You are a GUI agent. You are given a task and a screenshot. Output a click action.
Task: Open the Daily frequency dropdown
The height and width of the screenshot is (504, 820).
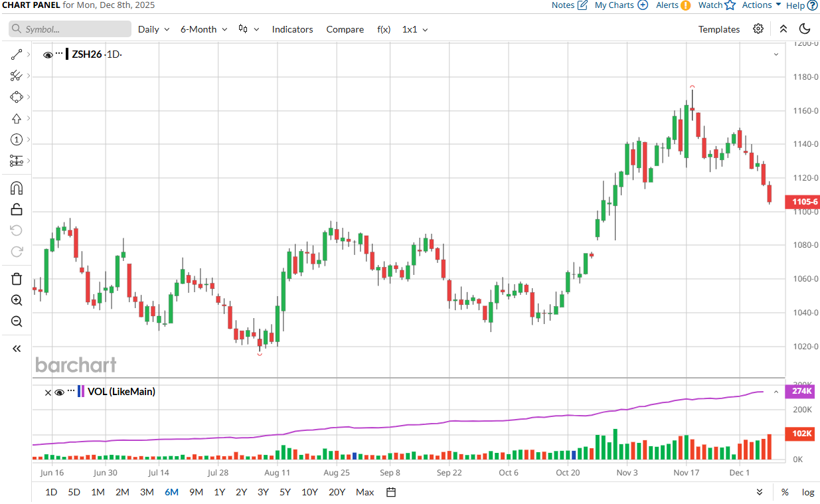[153, 29]
